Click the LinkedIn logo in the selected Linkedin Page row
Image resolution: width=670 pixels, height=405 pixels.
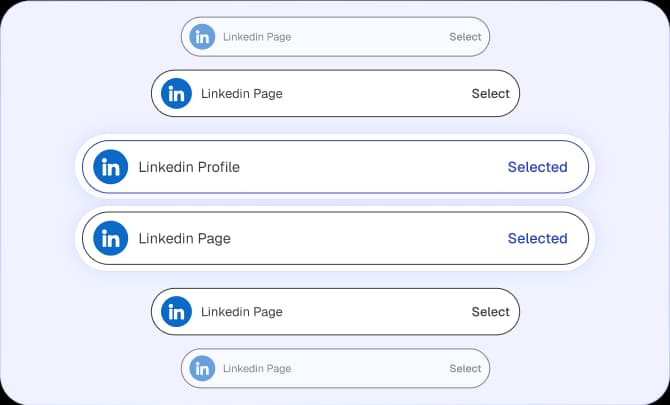coord(110,238)
